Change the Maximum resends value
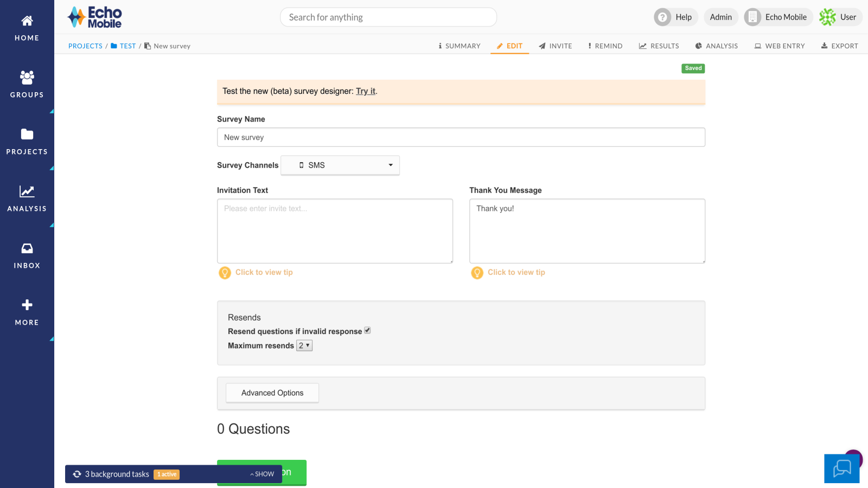The height and width of the screenshot is (488, 868). pos(304,345)
